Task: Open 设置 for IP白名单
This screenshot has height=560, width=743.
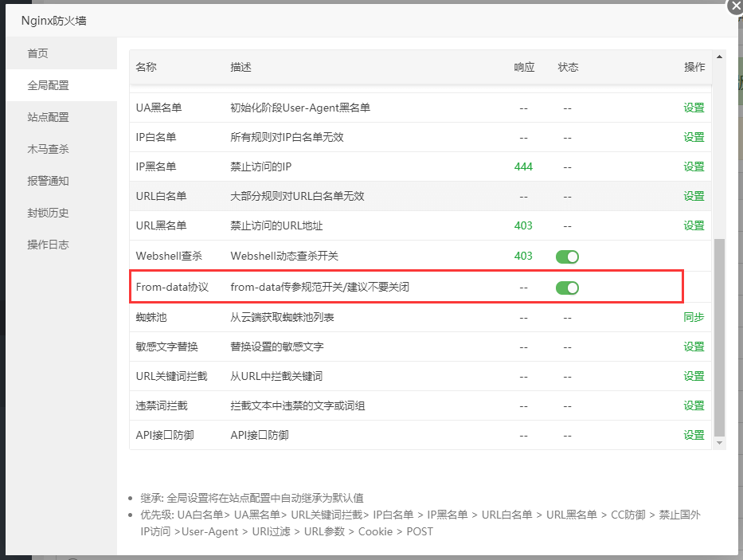Action: click(x=694, y=138)
